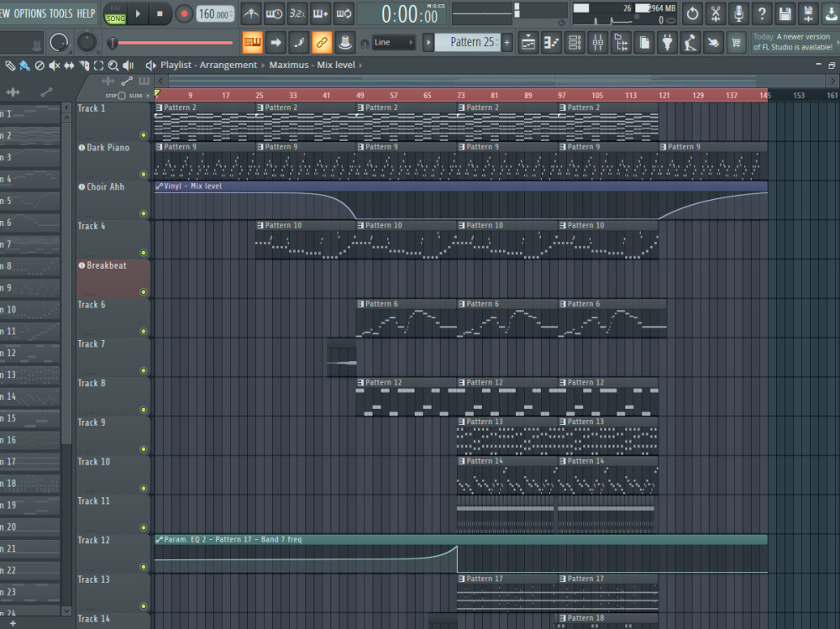Screen dimensions: 840x629
Task: Toggle step editing mode button
Action: coord(299,42)
